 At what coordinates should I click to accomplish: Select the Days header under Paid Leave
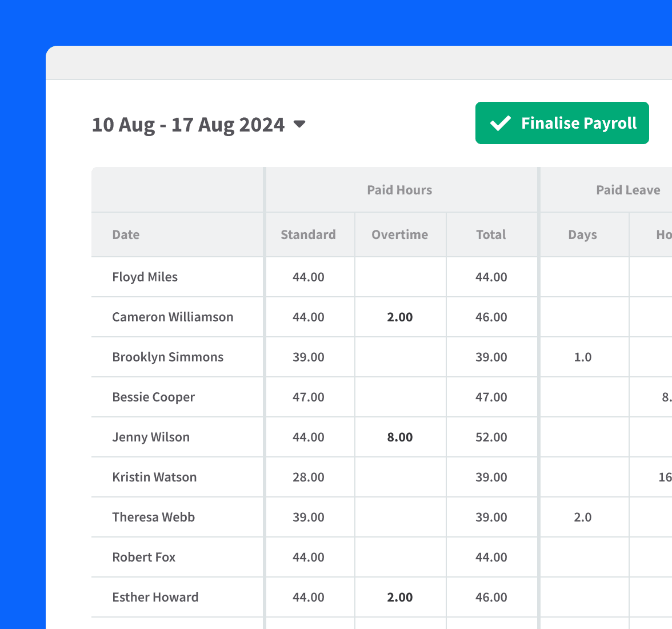[x=583, y=234]
